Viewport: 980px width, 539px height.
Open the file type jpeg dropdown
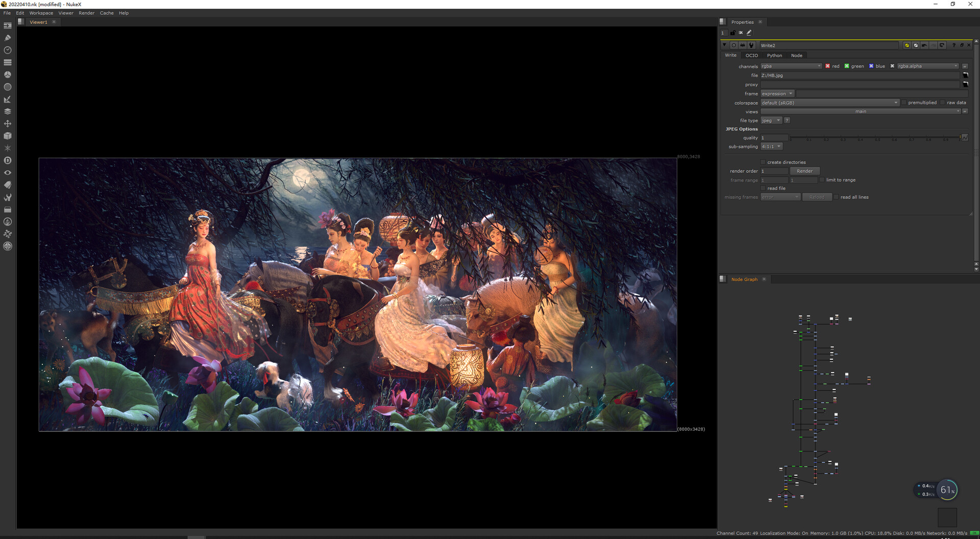pyautogui.click(x=771, y=120)
